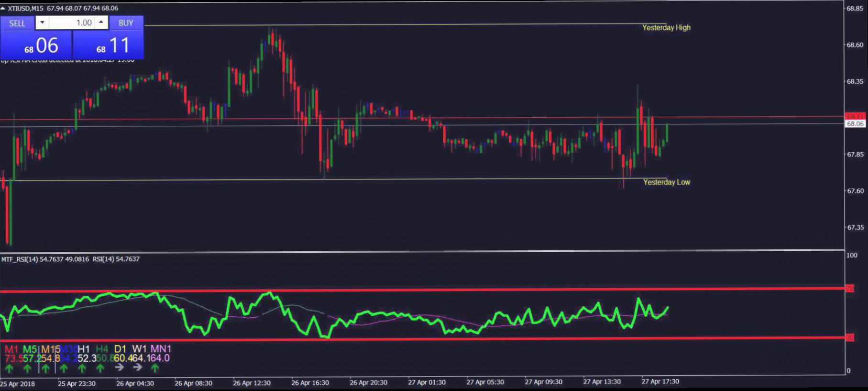Screen dimensions: 868x391
Task: Click the BUY button
Action: [126, 23]
